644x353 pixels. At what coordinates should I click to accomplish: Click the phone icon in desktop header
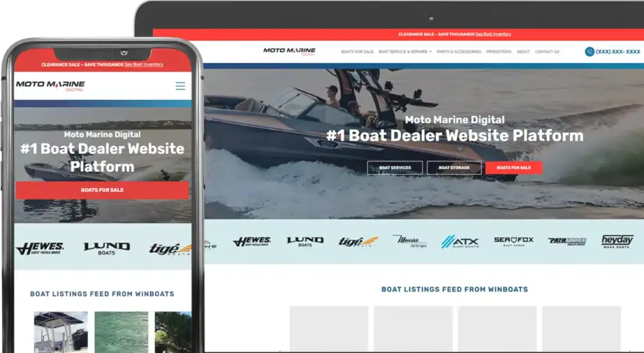click(590, 52)
